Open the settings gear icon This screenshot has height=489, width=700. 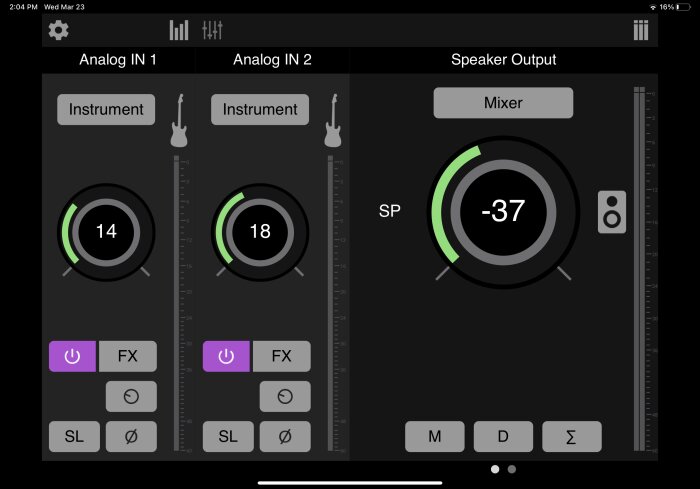tap(58, 30)
